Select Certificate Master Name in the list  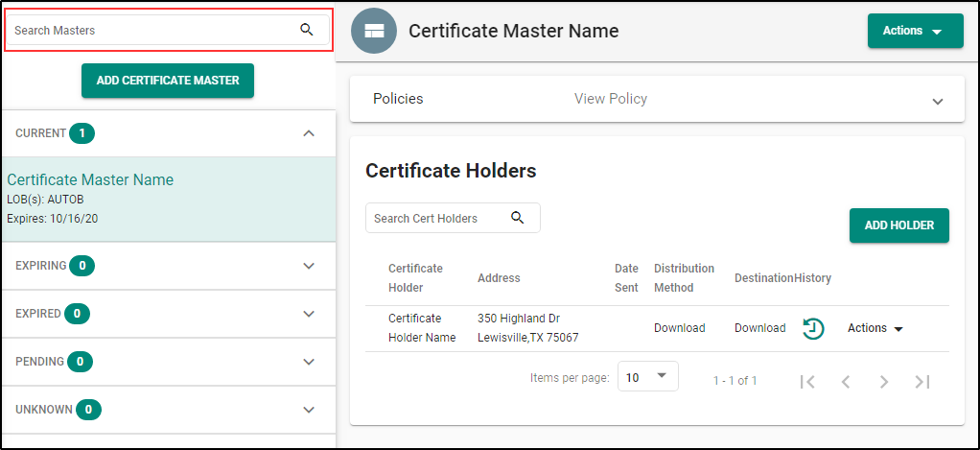click(x=169, y=200)
